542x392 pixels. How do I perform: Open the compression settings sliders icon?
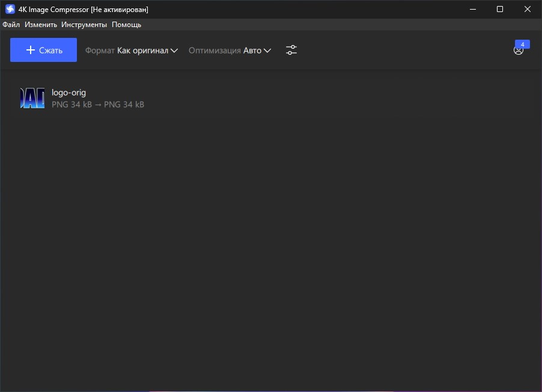point(291,51)
